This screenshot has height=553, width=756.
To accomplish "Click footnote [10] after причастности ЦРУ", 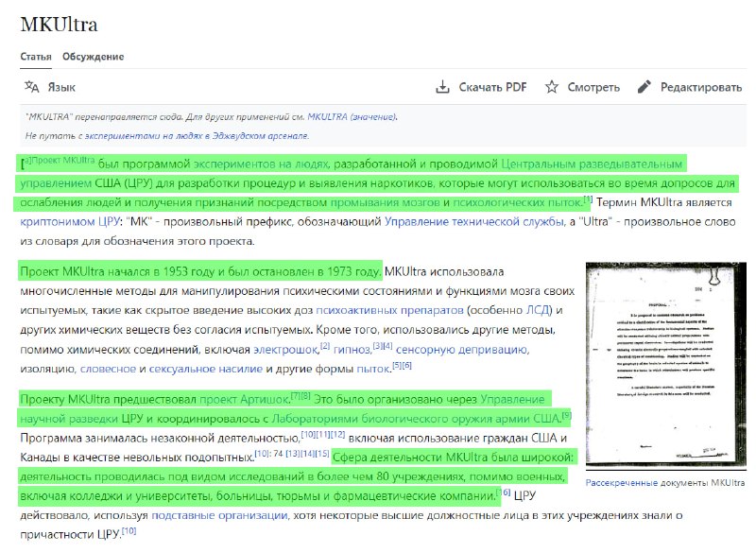I will tap(129, 531).
